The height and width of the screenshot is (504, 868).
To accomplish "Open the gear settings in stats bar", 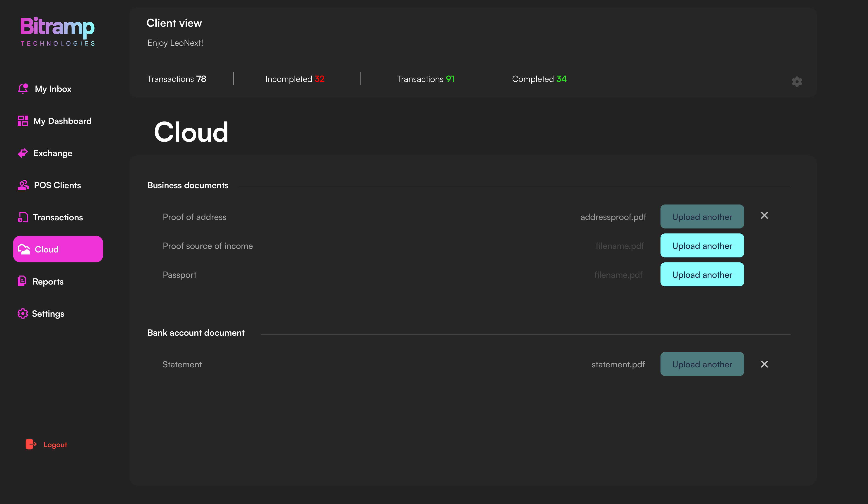I will click(797, 82).
